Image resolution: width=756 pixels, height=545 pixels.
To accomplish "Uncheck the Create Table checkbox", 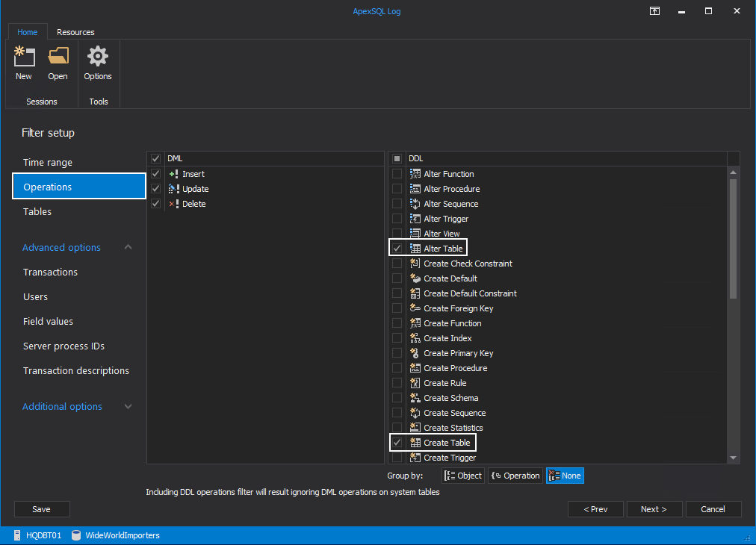I will click(x=397, y=443).
